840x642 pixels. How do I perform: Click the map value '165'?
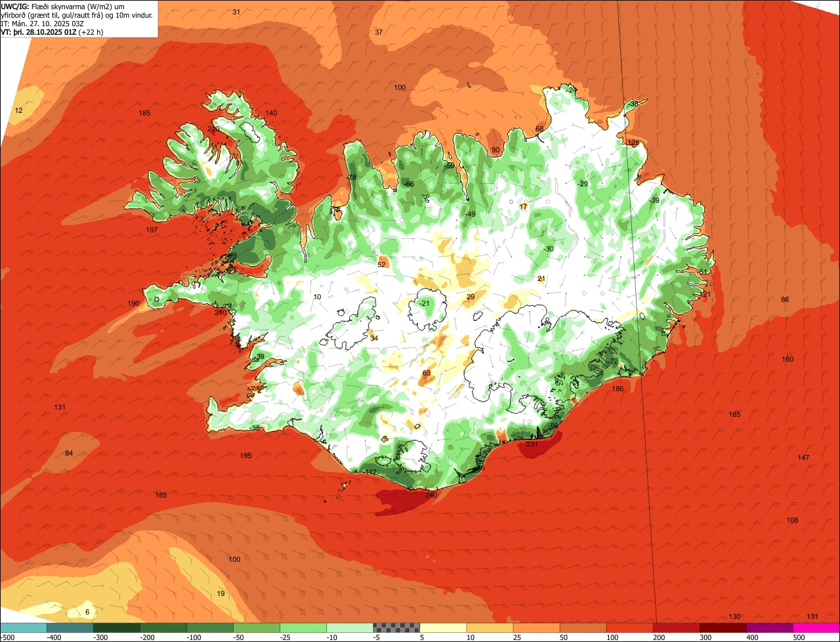[734, 414]
